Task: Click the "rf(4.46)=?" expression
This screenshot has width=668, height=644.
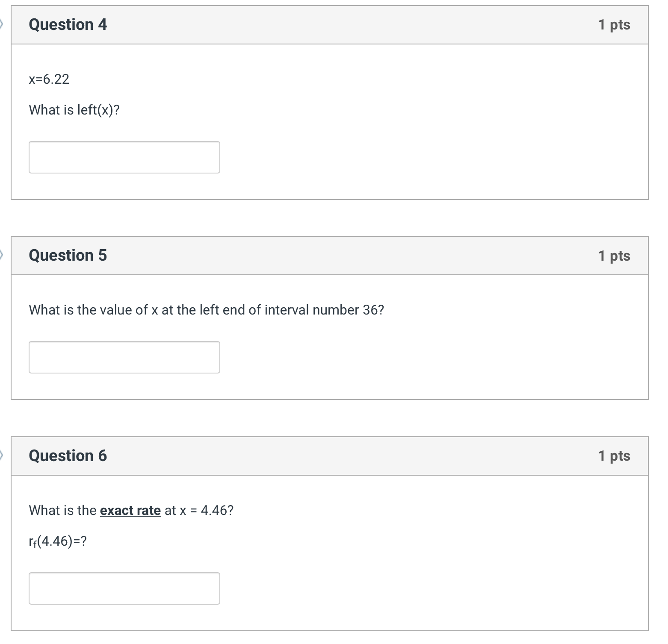Action: [57, 541]
